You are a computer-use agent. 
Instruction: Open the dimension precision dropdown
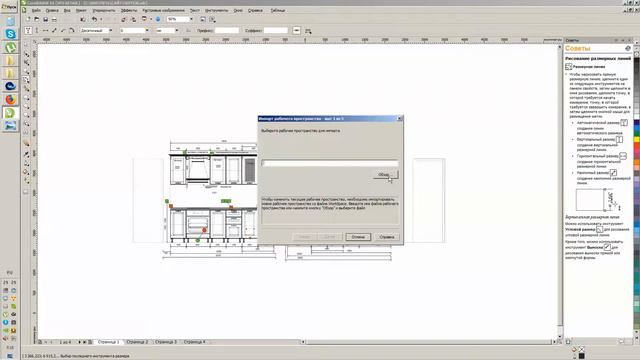pyautogui.click(x=147, y=31)
